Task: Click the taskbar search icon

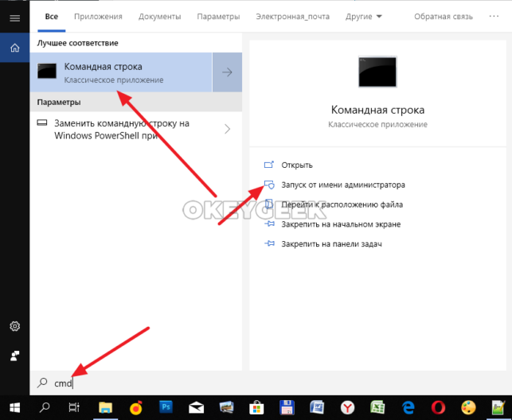Action: pyautogui.click(x=45, y=407)
